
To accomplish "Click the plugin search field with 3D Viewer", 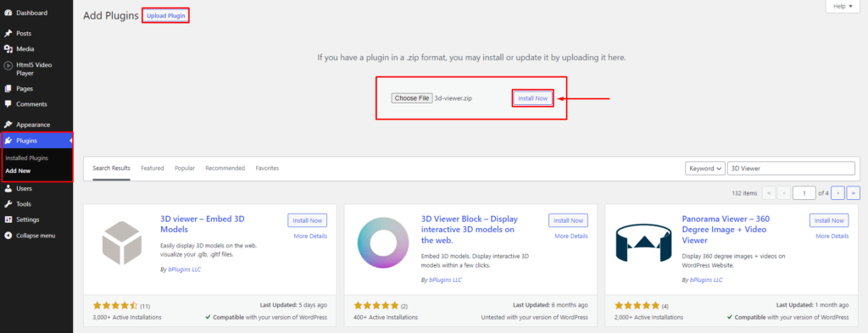I will click(792, 168).
